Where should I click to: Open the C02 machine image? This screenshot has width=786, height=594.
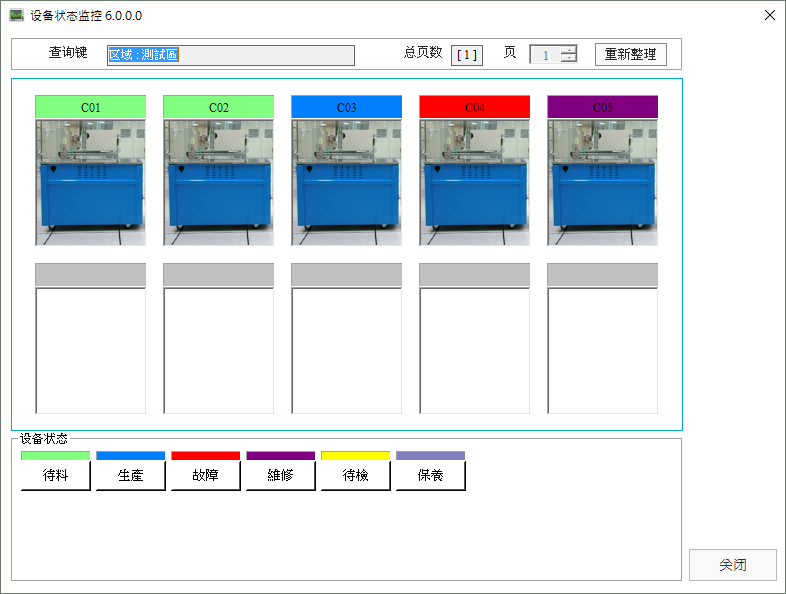click(219, 183)
